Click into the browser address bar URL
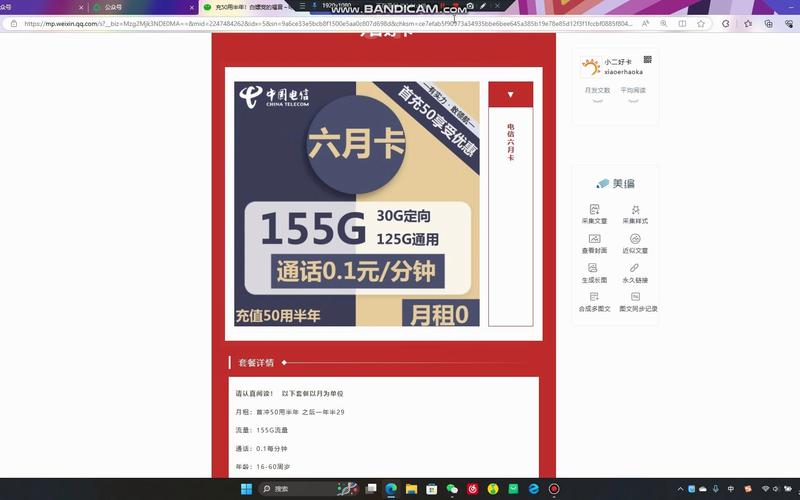 click(x=329, y=23)
